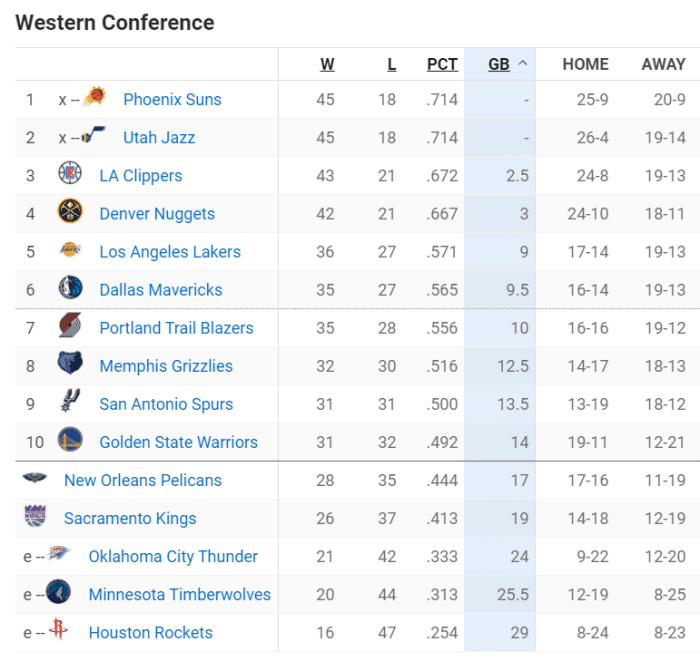Sort the table by PCT header

pos(442,64)
